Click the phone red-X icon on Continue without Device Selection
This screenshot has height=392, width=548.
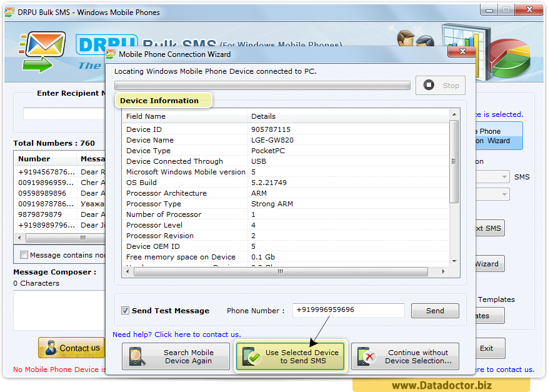(x=366, y=356)
